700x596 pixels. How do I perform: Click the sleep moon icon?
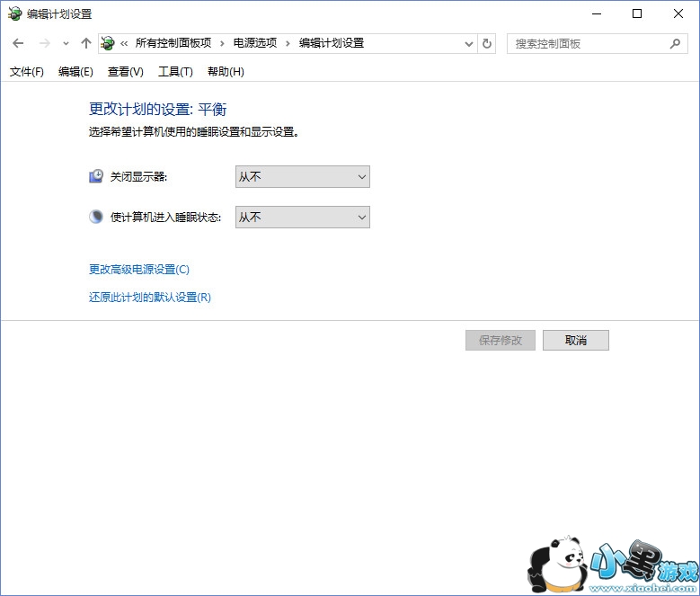(96, 217)
